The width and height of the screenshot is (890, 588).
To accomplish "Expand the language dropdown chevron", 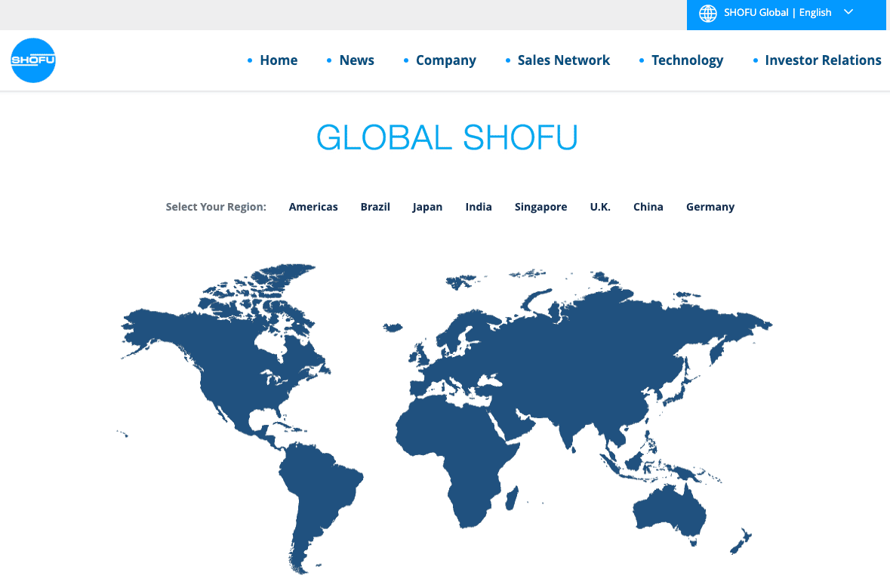I will pyautogui.click(x=848, y=12).
